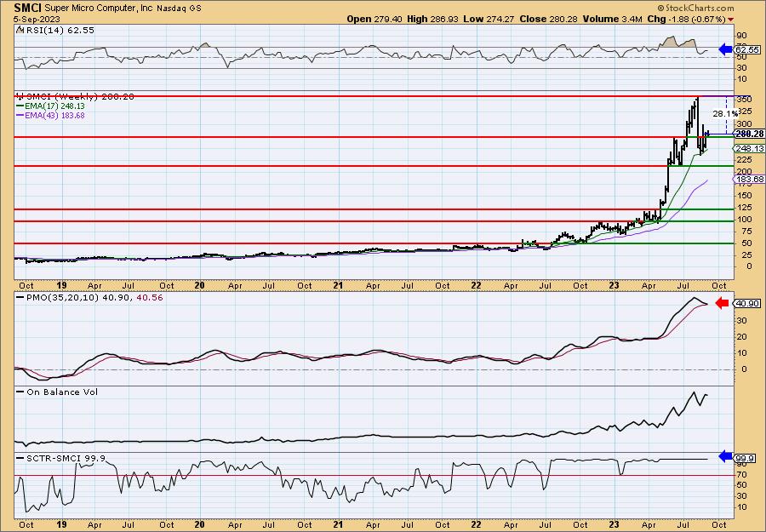
Task: Click the 125 tick on the price axis
Action: point(745,208)
